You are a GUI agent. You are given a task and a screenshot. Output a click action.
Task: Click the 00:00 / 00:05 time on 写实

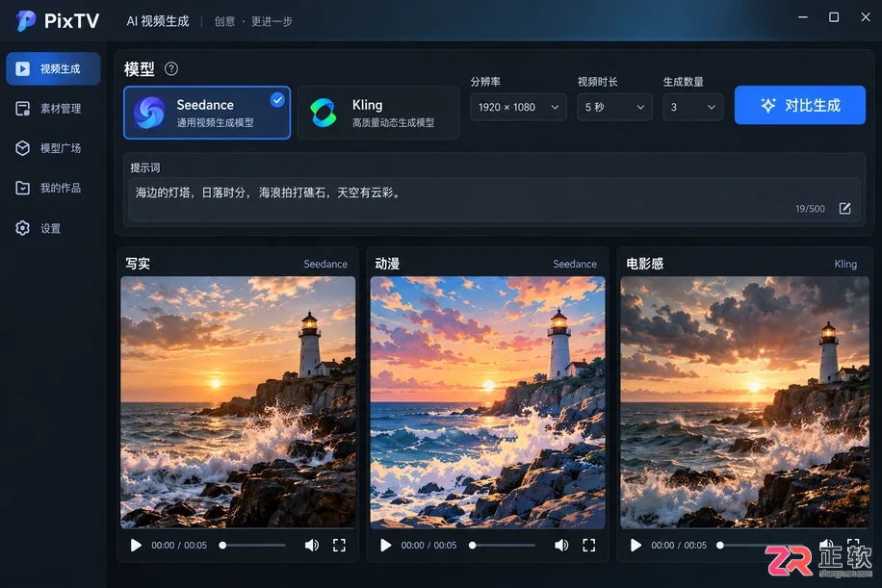click(x=179, y=546)
